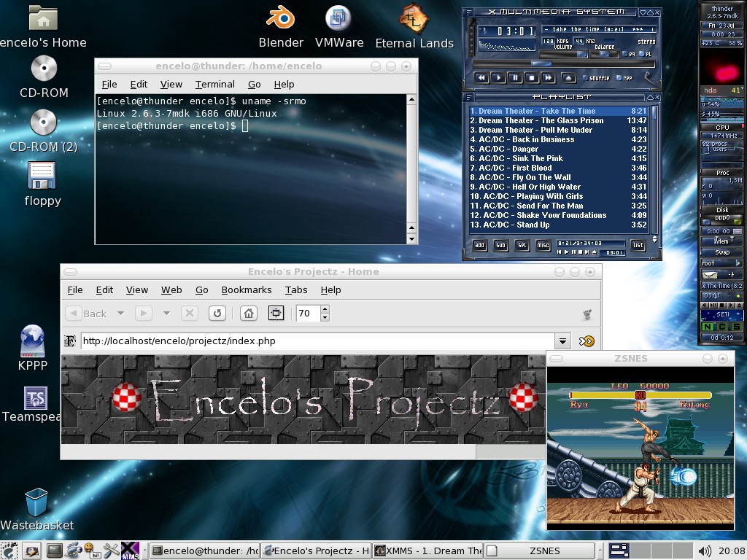747x560 pixels.
Task: Click the playlist sub button
Action: click(x=500, y=245)
